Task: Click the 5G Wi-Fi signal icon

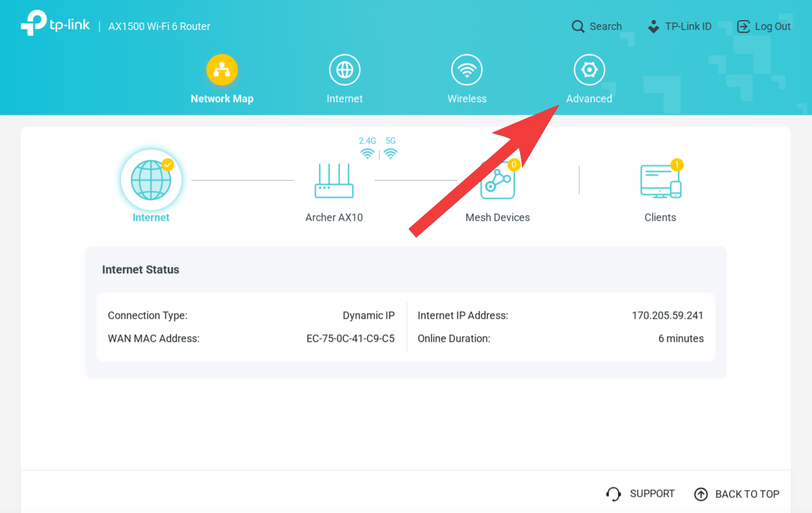Action: point(390,153)
